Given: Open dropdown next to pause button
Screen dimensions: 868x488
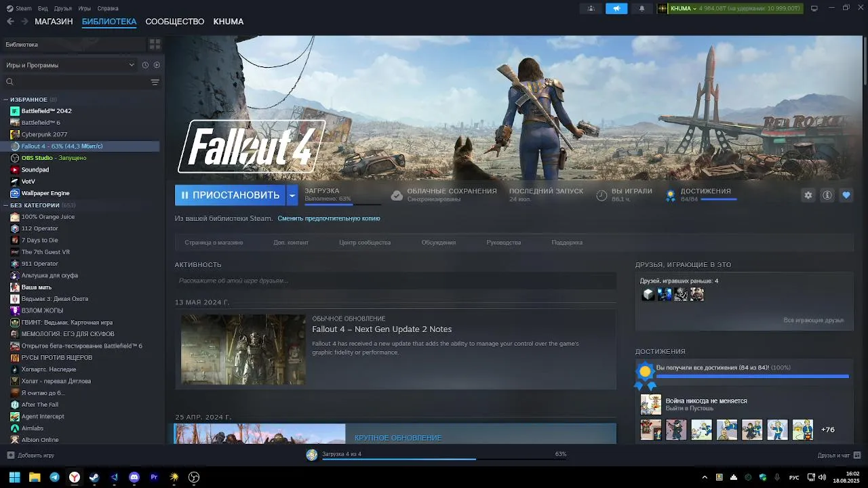Looking at the screenshot, I should [x=292, y=195].
